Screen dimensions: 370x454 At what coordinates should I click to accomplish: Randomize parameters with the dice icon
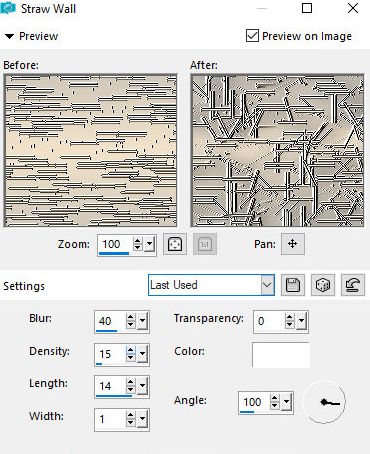pos(323,285)
